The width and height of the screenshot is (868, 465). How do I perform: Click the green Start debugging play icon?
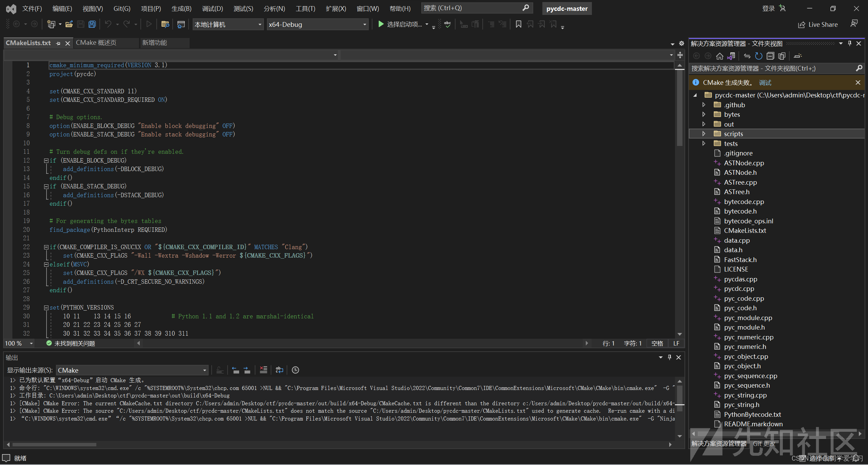381,24
